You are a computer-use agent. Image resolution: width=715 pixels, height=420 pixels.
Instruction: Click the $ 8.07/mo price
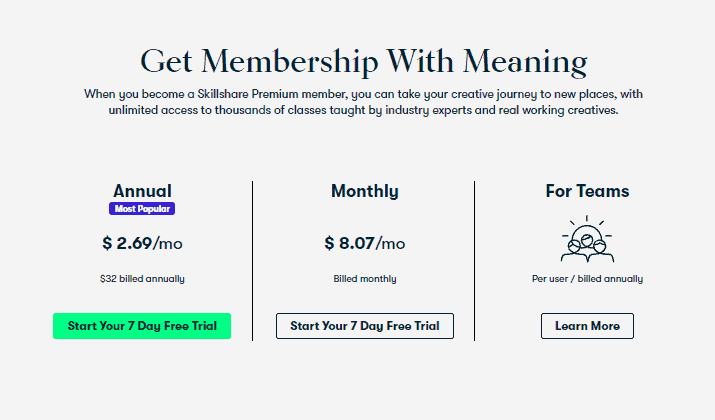coord(365,243)
